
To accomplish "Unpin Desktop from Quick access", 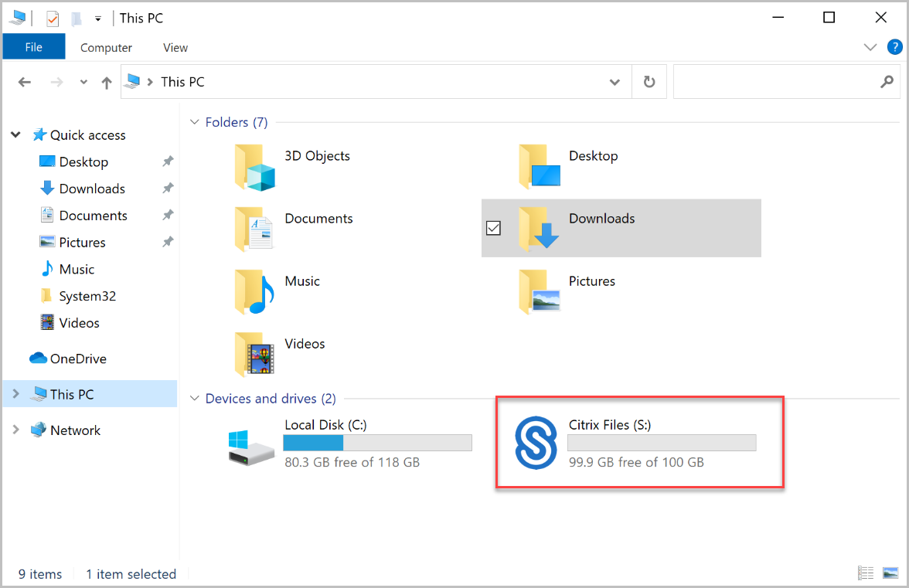I will coord(168,161).
